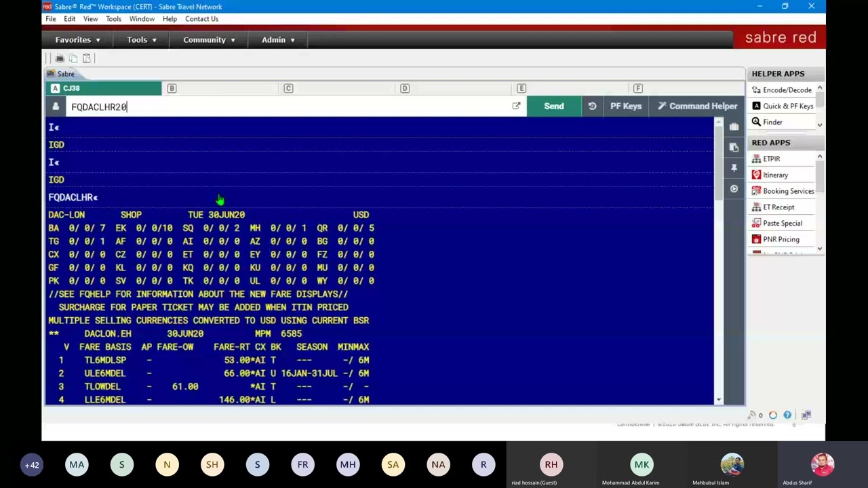Viewport: 868px width, 488px height.
Task: Open the Admin dropdown menu
Action: pos(278,40)
